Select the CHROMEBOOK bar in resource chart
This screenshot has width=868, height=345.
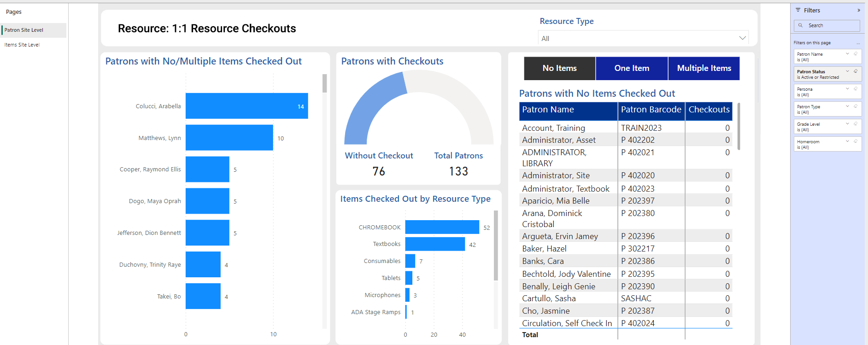(x=442, y=227)
